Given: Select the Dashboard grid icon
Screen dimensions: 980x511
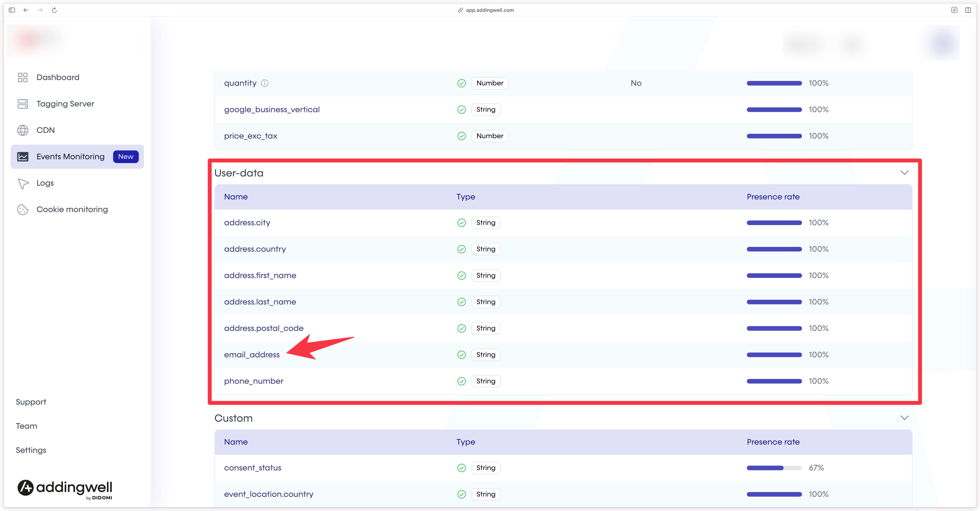Looking at the screenshot, I should tap(22, 77).
